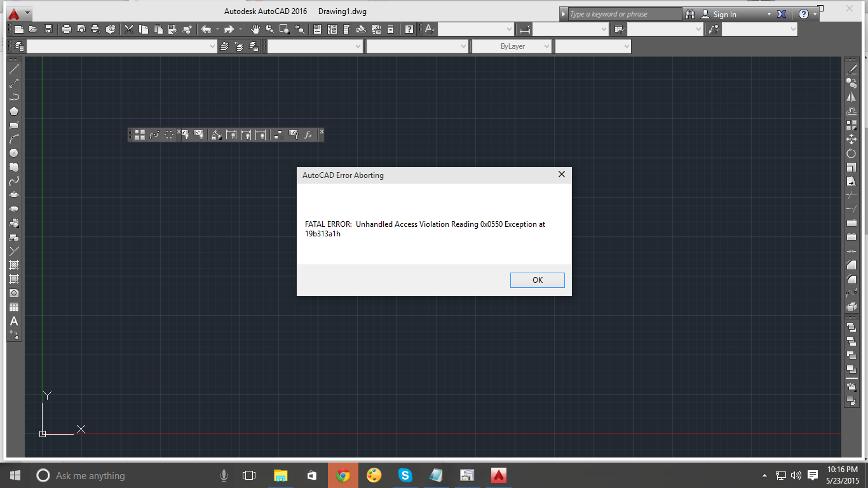Select the Line draw tool
The width and height of the screenshot is (868, 488).
coord(14,69)
